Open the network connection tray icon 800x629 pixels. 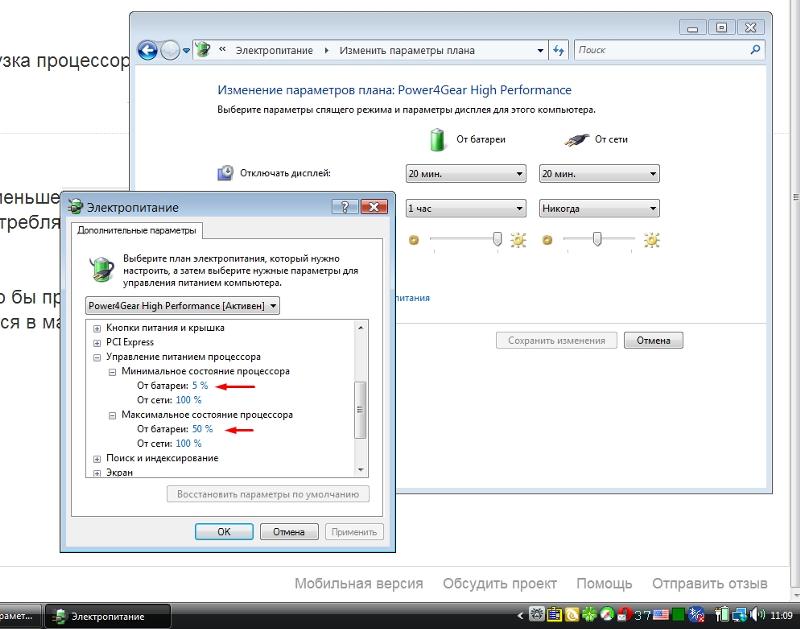[x=739, y=615]
